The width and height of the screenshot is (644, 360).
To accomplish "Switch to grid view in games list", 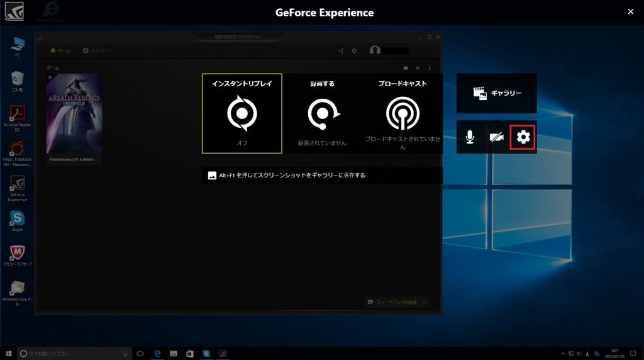I will coord(406,68).
